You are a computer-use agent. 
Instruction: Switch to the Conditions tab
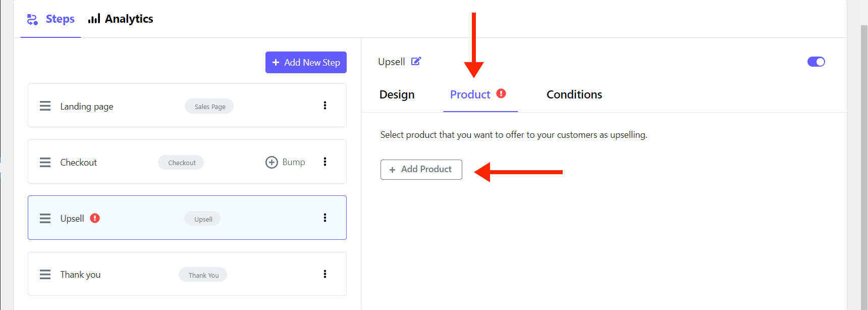[x=574, y=94]
